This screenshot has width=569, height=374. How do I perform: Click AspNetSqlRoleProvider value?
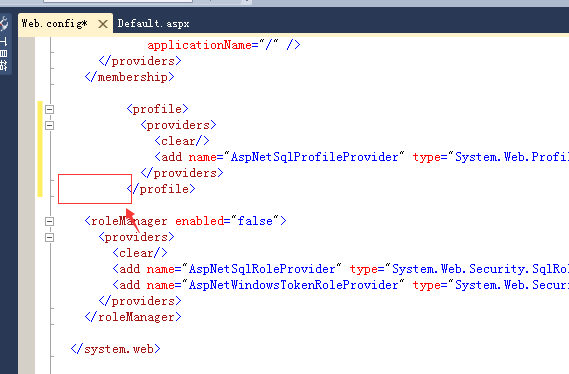click(x=262, y=269)
